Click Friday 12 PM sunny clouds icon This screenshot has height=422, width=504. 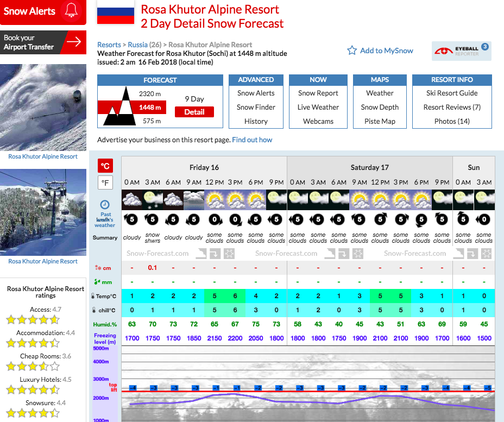(215, 200)
